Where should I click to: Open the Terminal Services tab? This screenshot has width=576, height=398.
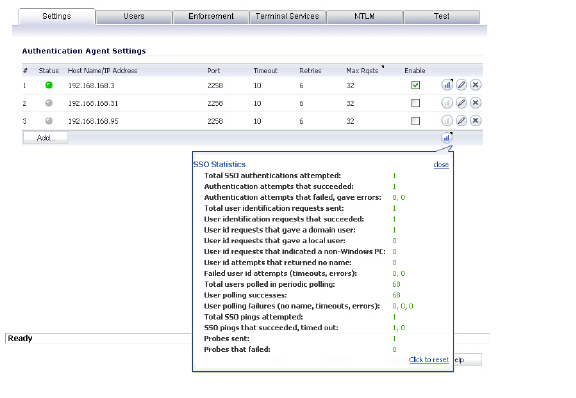pos(288,17)
